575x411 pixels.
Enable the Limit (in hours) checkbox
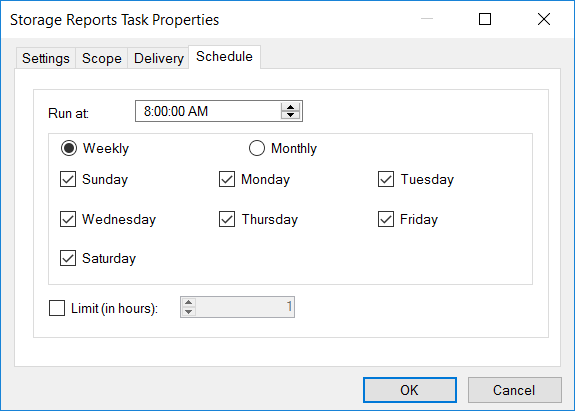point(57,308)
